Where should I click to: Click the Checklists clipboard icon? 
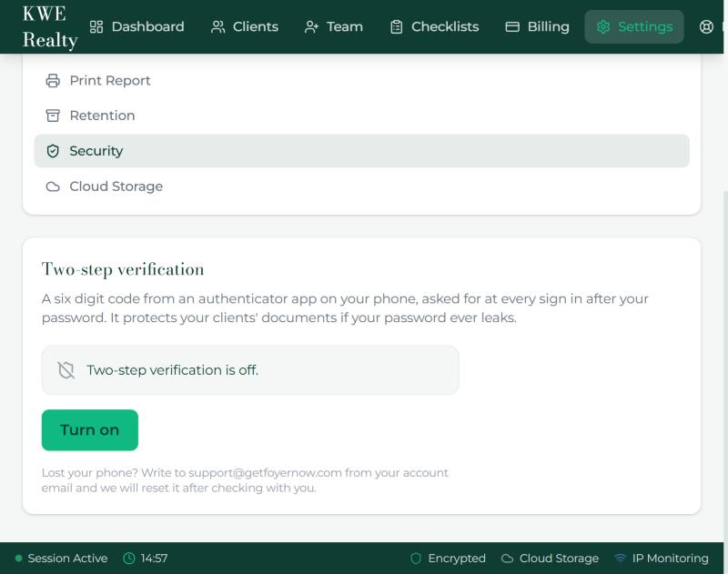(397, 27)
